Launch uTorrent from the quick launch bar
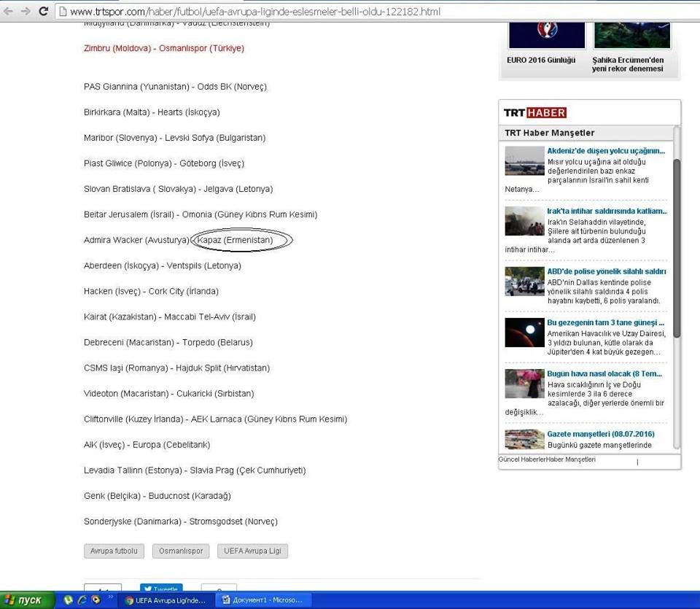 68,600
